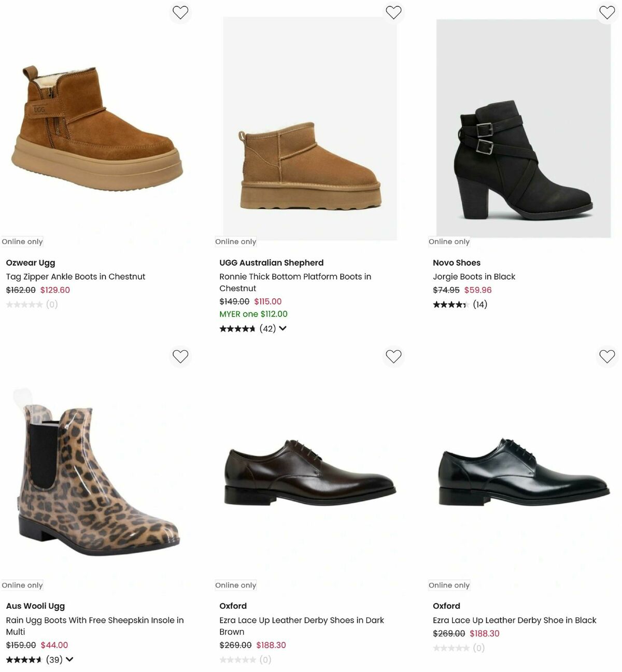Image resolution: width=622 pixels, height=672 pixels.
Task: Expand reviews for UGG Ronnie platform boots
Action: click(282, 328)
